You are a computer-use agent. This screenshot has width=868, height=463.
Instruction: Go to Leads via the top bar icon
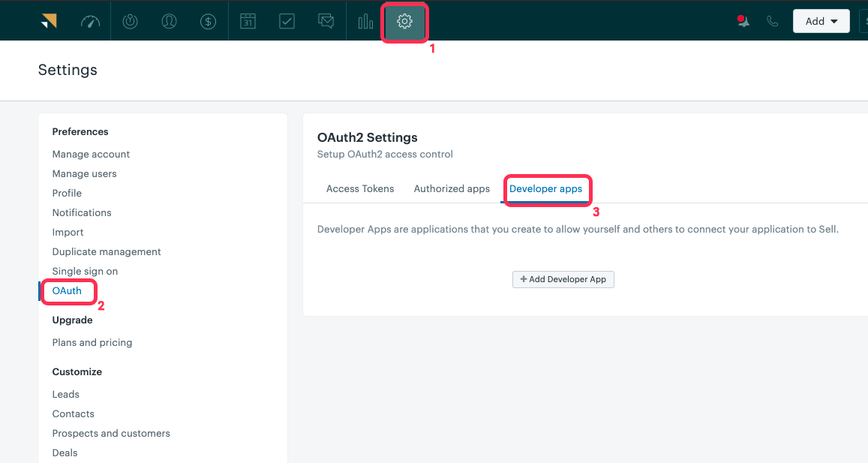coord(131,21)
